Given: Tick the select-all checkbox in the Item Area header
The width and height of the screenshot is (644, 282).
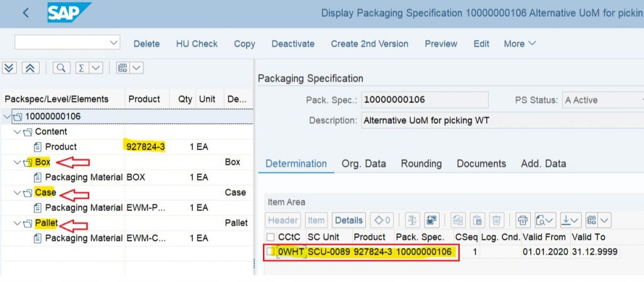Looking at the screenshot, I should pos(270,237).
